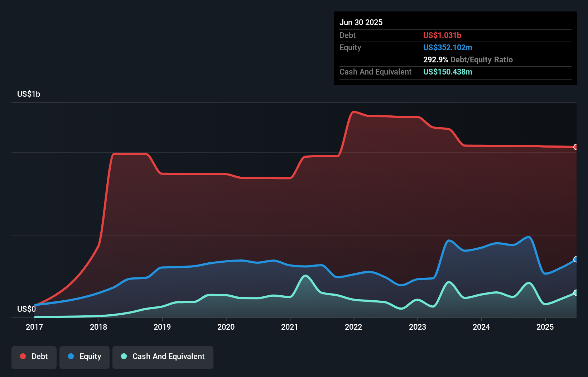Toggle the Equity series legend button
This screenshot has height=377, width=588.
[x=85, y=357]
